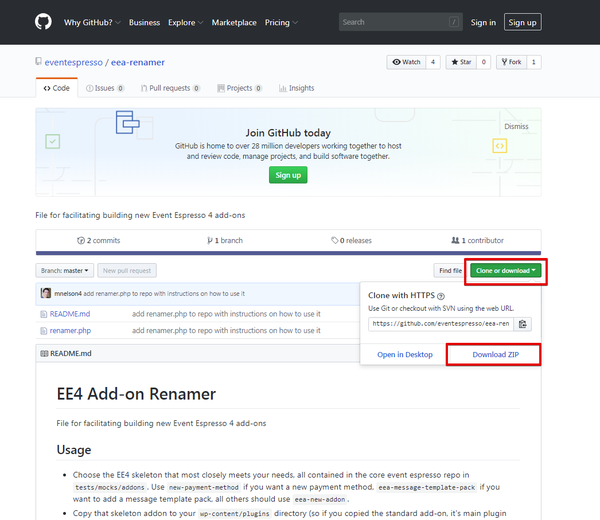Open forks count 1
This screenshot has width=600, height=520.
point(534,62)
